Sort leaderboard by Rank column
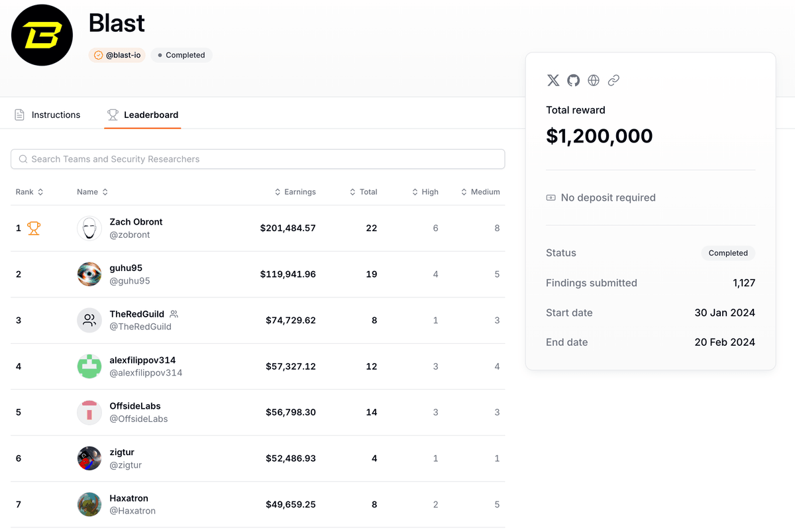 [30, 192]
